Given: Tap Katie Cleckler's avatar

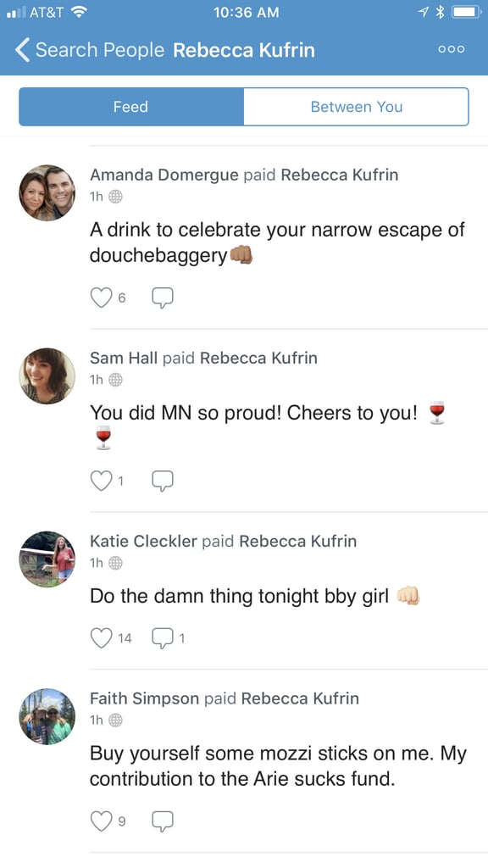Looking at the screenshot, I should [47, 559].
